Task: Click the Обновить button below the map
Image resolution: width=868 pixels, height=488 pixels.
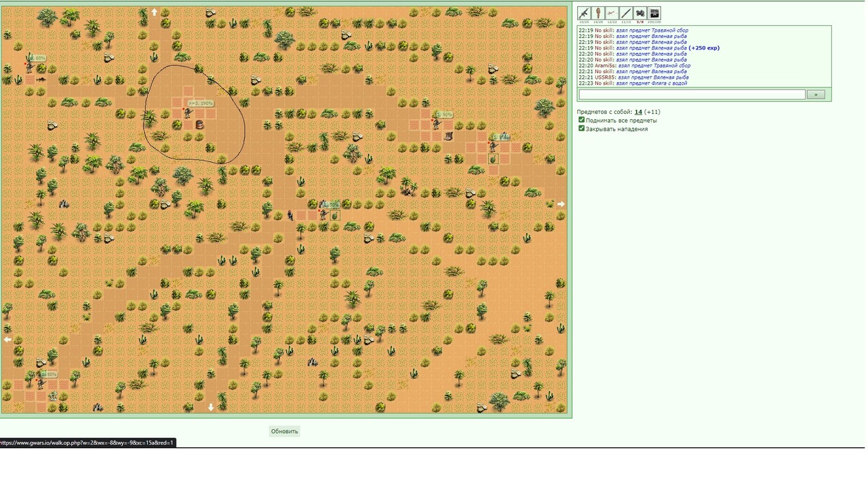Action: click(284, 431)
